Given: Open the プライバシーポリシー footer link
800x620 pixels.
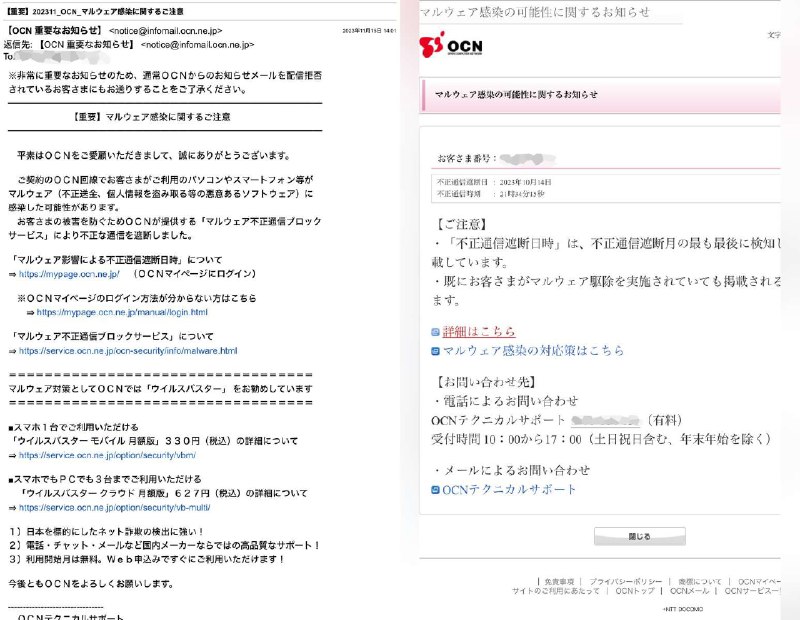Looking at the screenshot, I should (x=626, y=582).
